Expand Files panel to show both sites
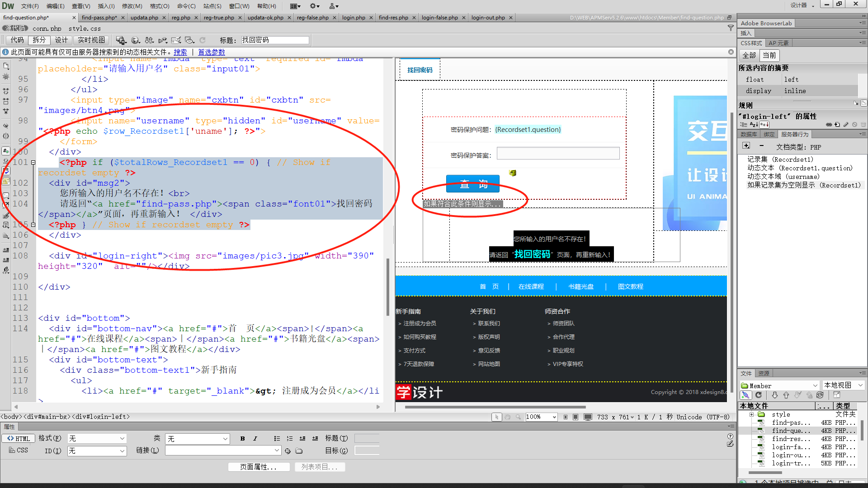 click(x=836, y=394)
